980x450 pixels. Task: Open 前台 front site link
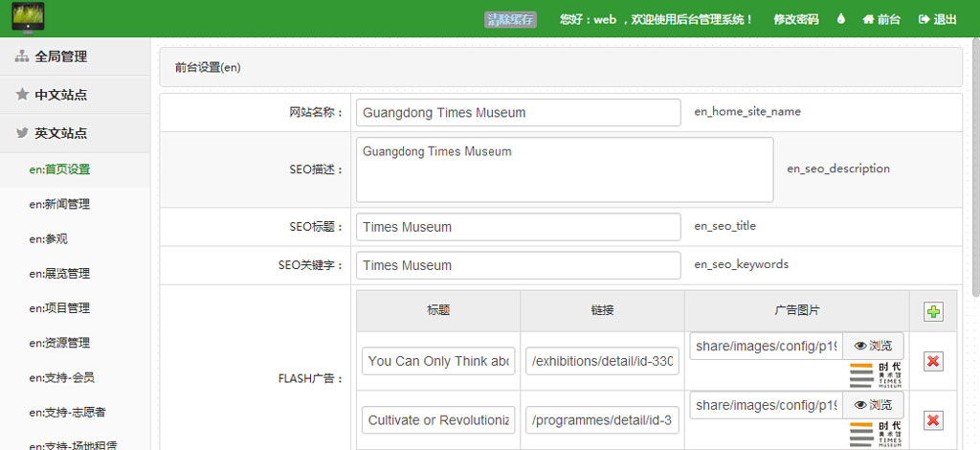(881, 19)
